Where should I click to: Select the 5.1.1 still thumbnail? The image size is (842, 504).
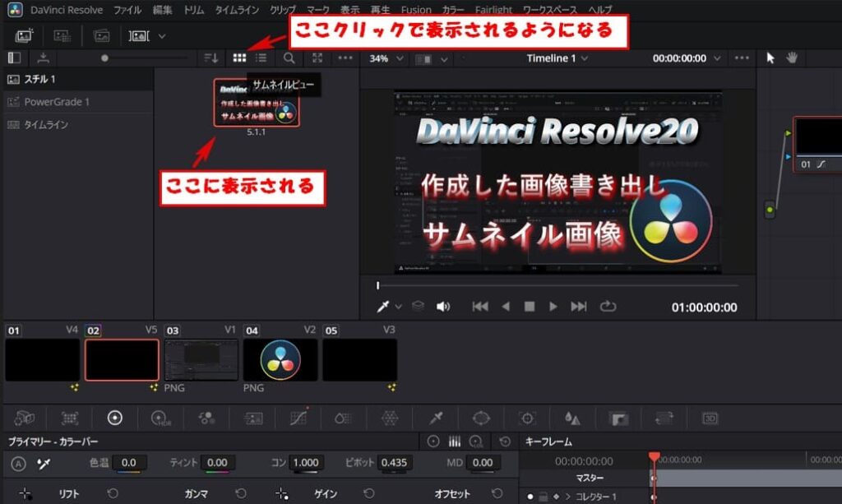point(257,103)
